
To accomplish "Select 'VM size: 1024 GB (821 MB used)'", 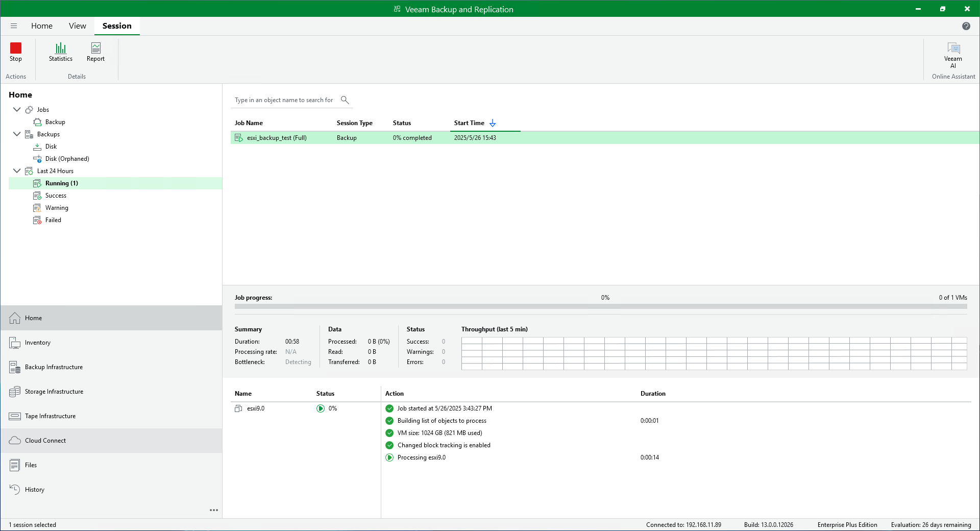I will [x=440, y=433].
